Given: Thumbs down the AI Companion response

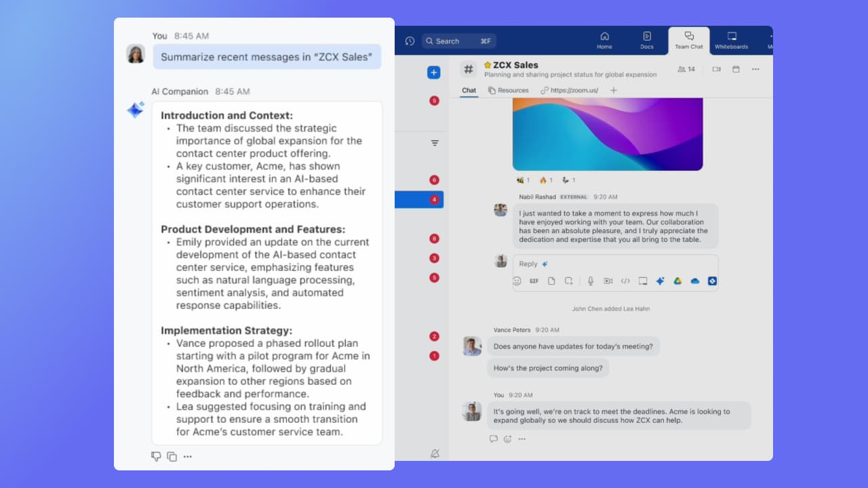Looking at the screenshot, I should click(156, 457).
